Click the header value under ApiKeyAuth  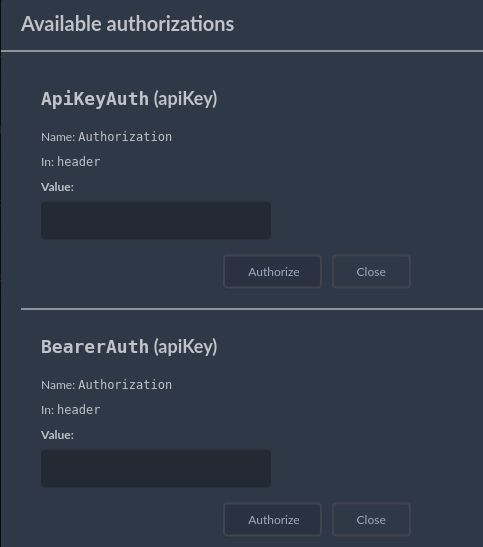tap(78, 162)
